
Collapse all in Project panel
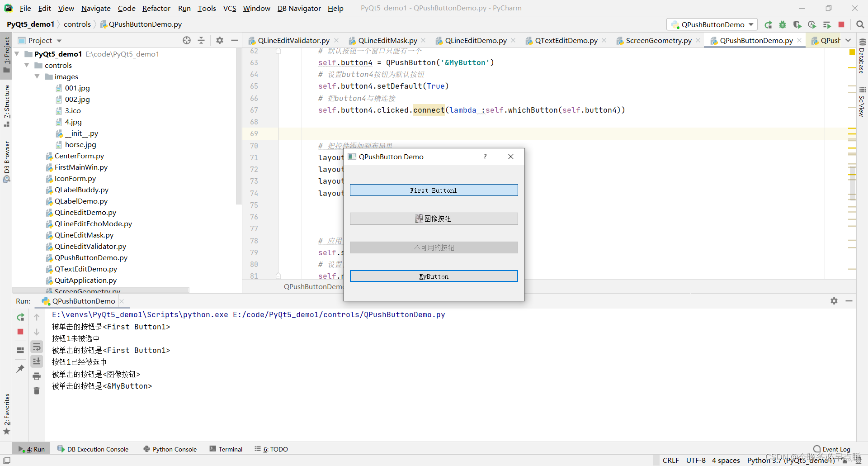[201, 40]
